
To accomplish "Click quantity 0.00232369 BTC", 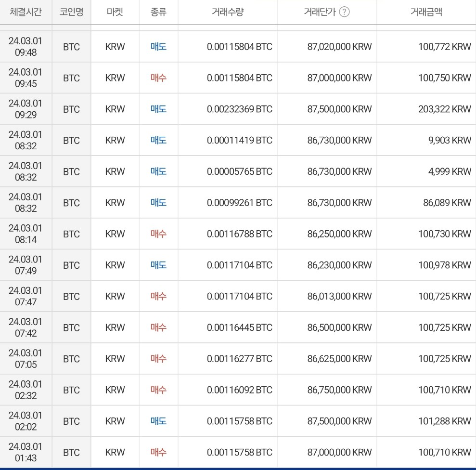I will (x=240, y=109).
